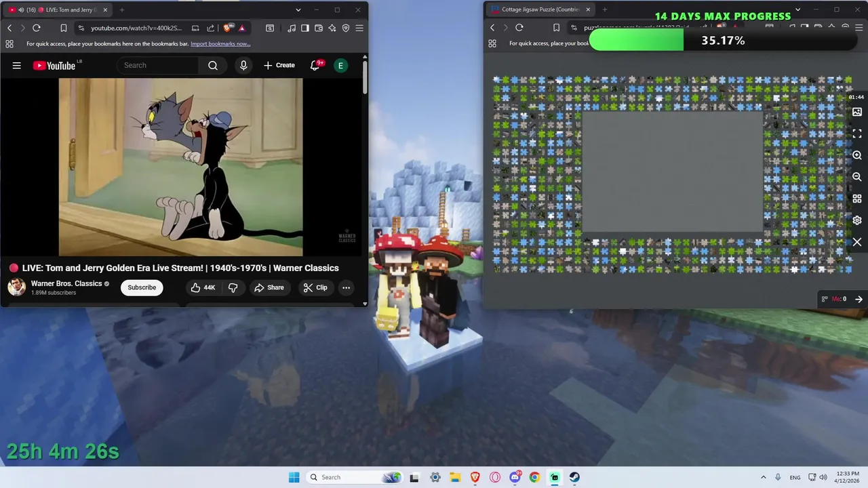The width and height of the screenshot is (868, 488).
Task: Select the Cottage Jigsaw Puzzle tab
Action: pos(540,9)
